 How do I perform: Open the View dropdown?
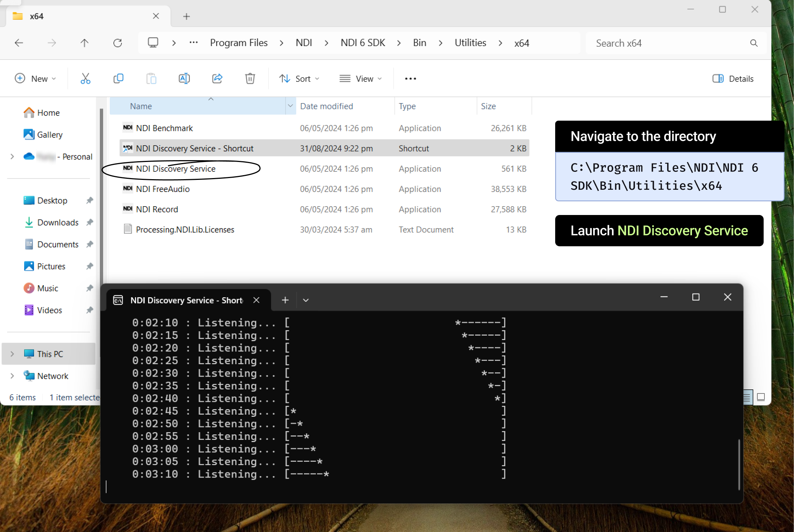pyautogui.click(x=361, y=79)
